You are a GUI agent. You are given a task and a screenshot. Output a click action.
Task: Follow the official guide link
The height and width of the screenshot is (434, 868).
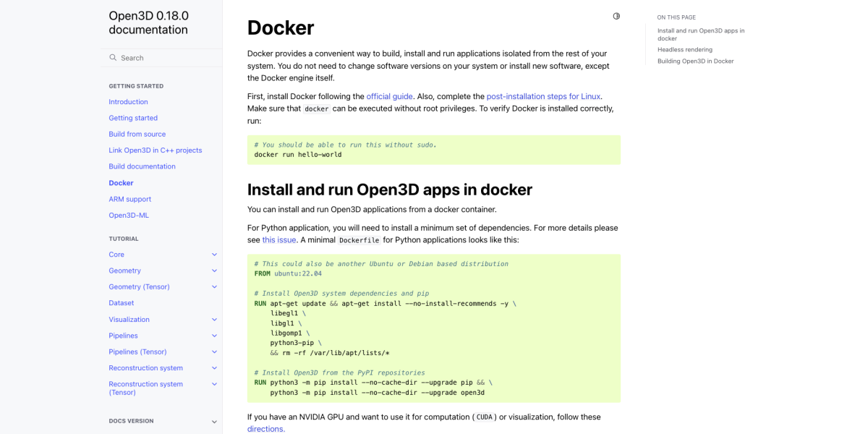(x=389, y=96)
